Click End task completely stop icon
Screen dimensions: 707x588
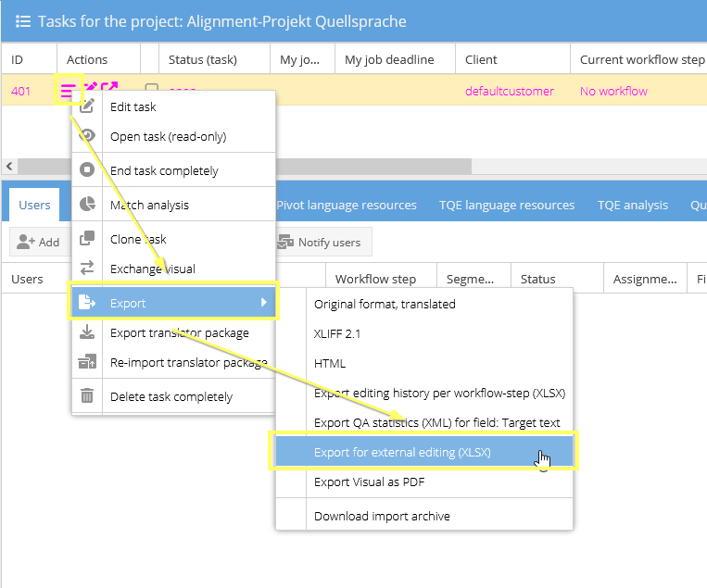(87, 170)
